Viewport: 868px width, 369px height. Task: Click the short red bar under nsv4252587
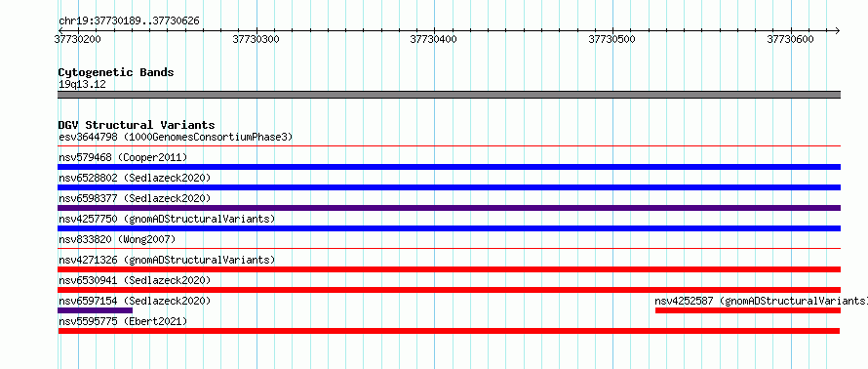(748, 310)
